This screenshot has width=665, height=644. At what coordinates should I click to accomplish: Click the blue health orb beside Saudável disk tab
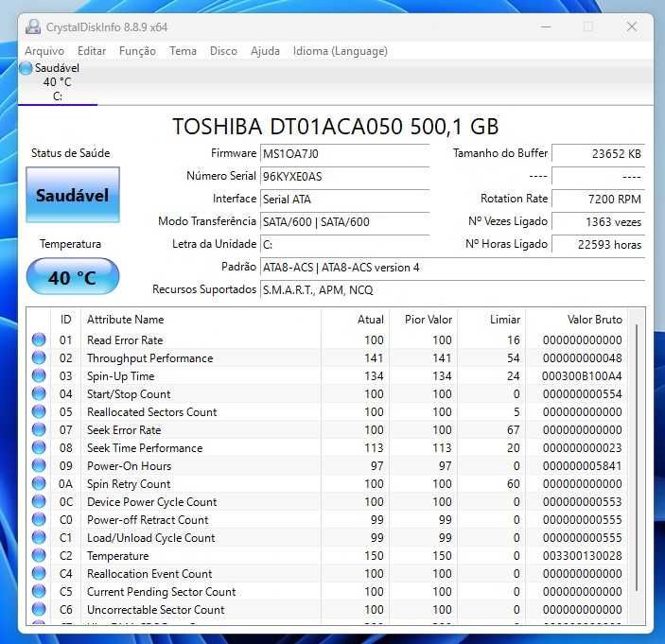[26, 68]
